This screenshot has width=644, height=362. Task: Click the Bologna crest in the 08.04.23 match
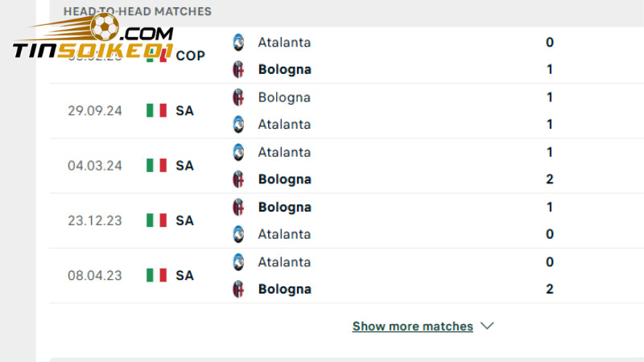(238, 289)
